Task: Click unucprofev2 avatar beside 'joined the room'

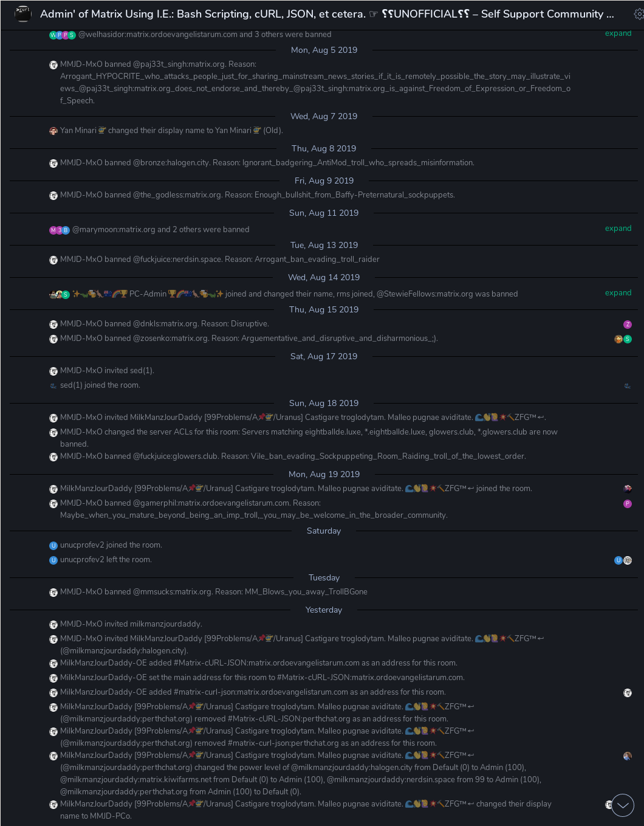Action: [x=53, y=546]
